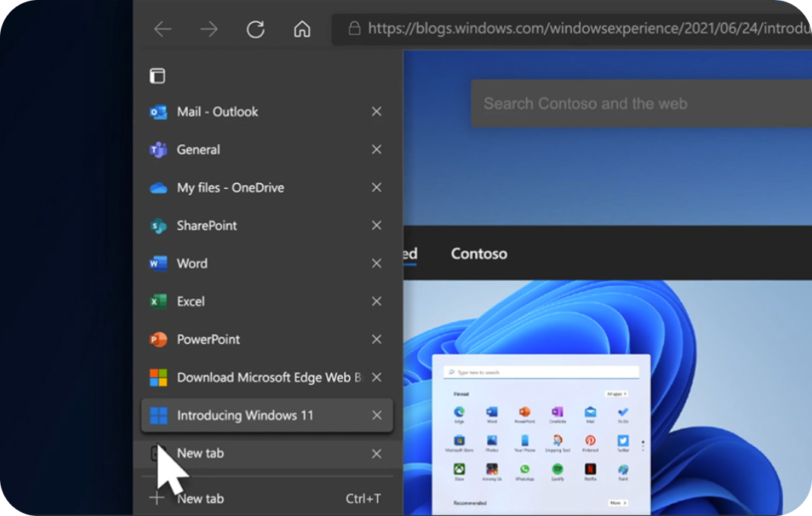
Task: Collapse the vertical tabs pane
Action: pyautogui.click(x=156, y=75)
